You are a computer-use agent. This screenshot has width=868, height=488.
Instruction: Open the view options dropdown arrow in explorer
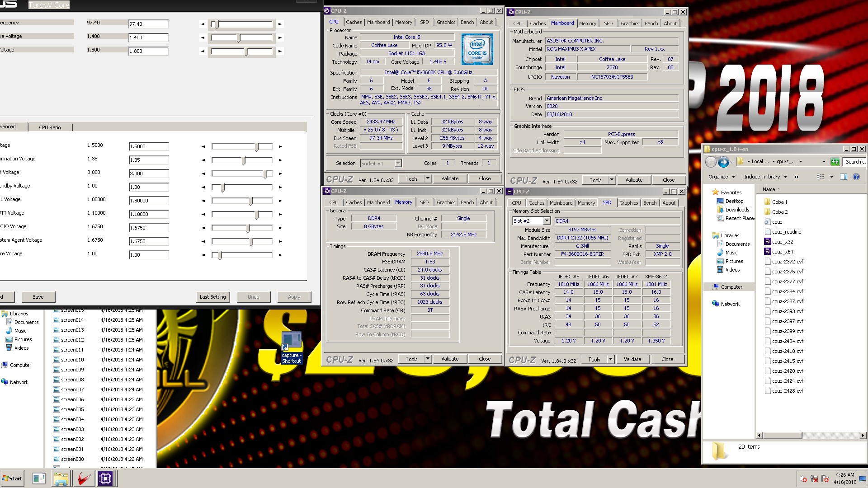[831, 177]
